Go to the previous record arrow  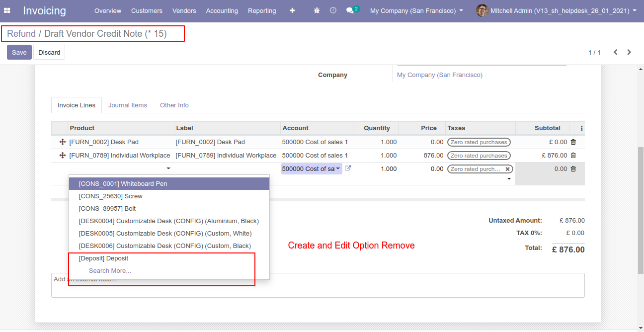pyautogui.click(x=615, y=52)
